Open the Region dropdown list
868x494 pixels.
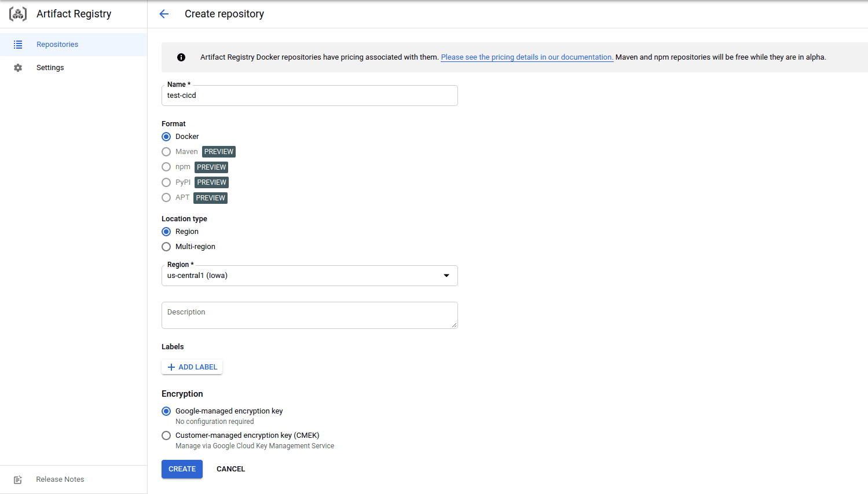click(309, 276)
